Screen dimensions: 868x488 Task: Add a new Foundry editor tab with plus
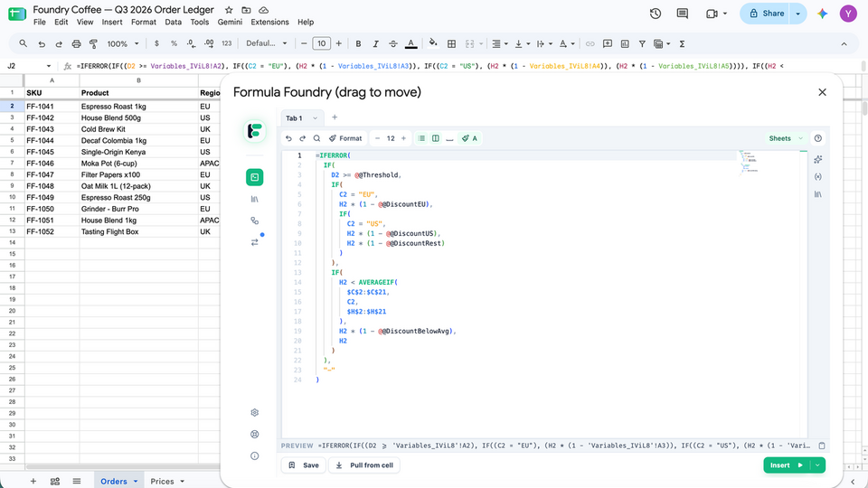tap(335, 117)
